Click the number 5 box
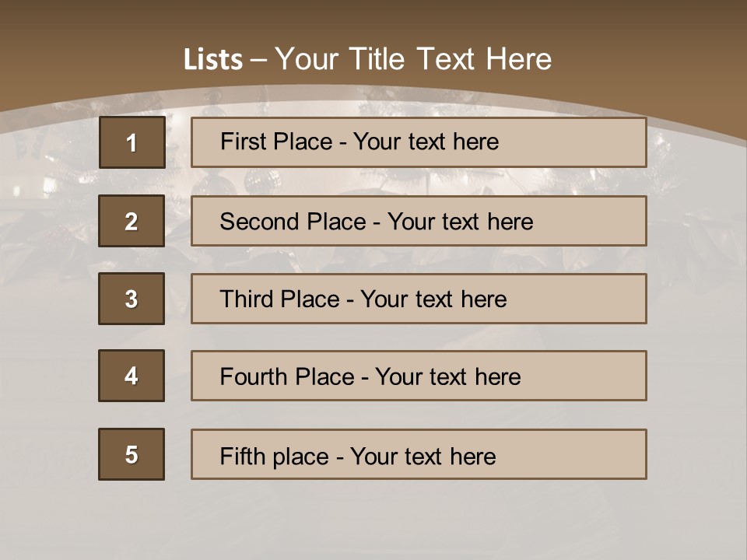 click(x=132, y=454)
